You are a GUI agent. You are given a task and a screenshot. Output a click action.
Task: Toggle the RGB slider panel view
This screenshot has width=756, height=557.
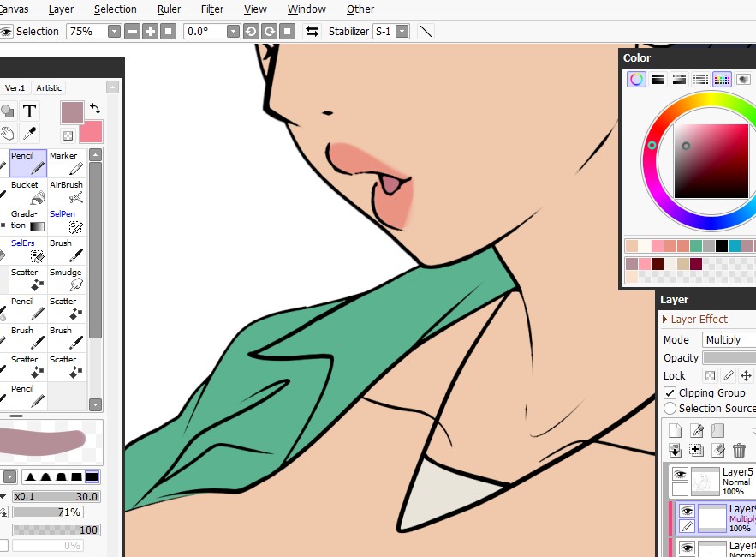click(658, 79)
